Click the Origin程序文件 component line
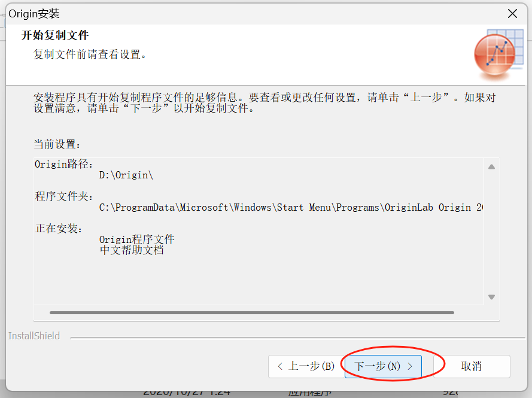 (136, 239)
